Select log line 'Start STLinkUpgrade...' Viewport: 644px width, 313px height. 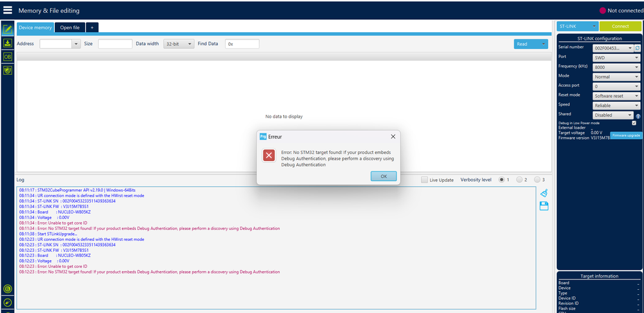48,234
